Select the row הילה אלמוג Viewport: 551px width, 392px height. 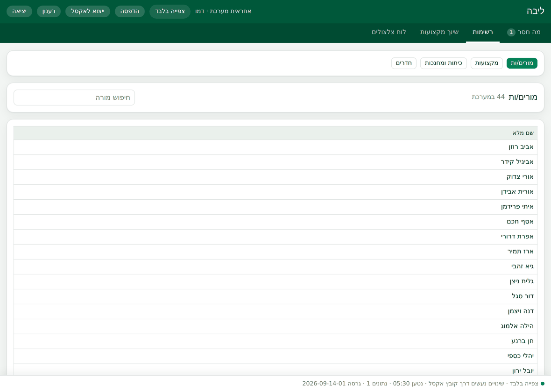click(x=275, y=326)
